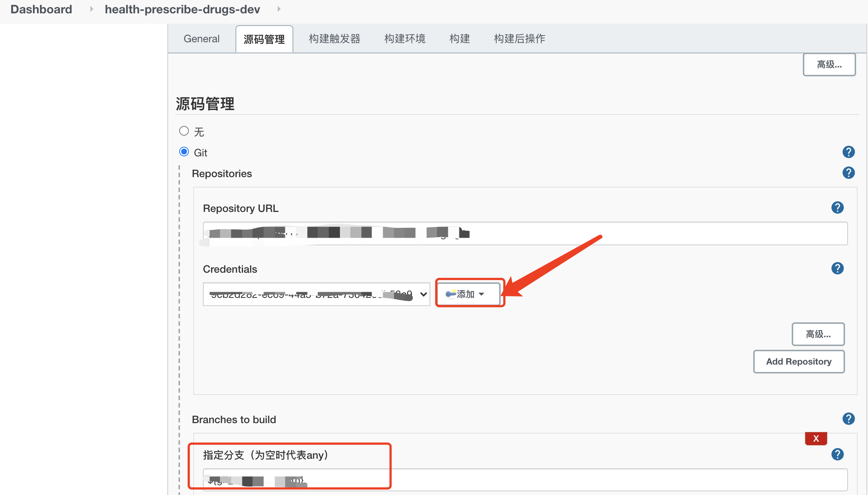This screenshot has height=495, width=868.
Task: Click the Add Repository button
Action: tap(799, 362)
